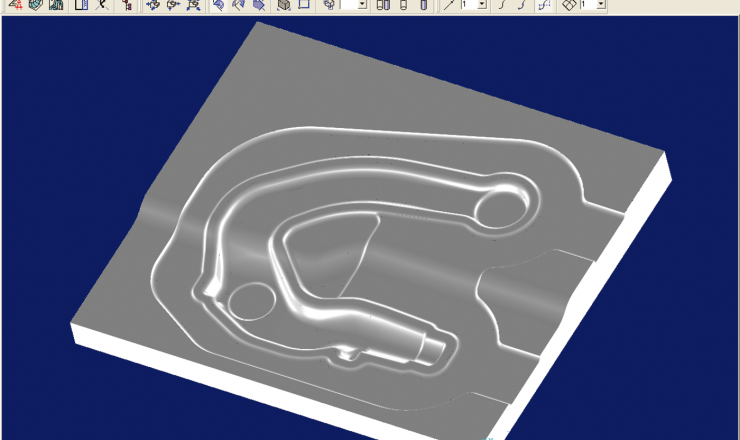This screenshot has height=440, width=740.
Task: Open the dropdown arrow beside the line tool value
Action: coord(482,5)
